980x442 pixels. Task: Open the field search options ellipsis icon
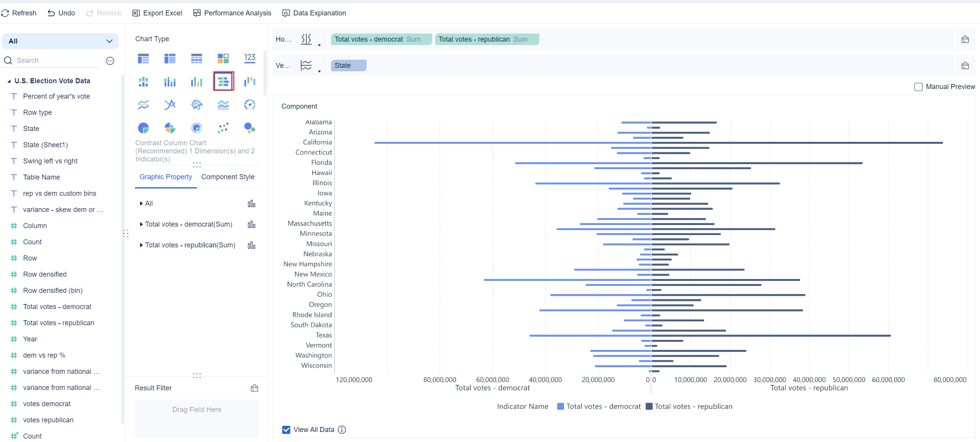pyautogui.click(x=110, y=61)
